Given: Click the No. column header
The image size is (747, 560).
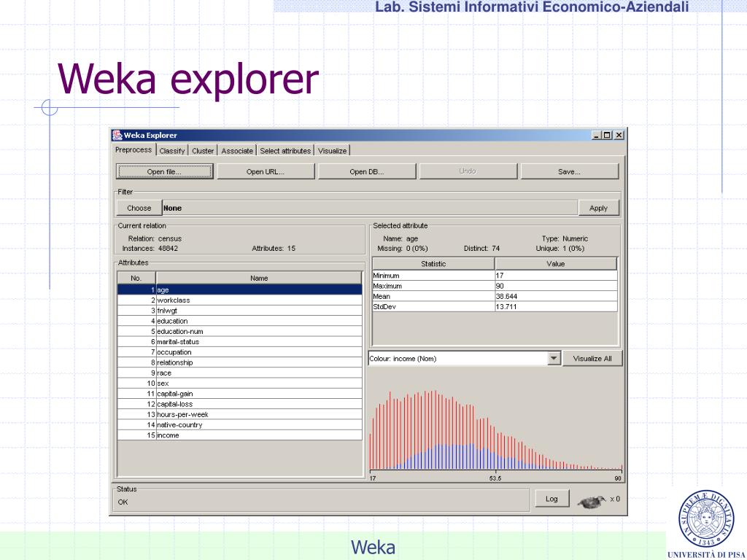Looking at the screenshot, I should click(x=136, y=278).
